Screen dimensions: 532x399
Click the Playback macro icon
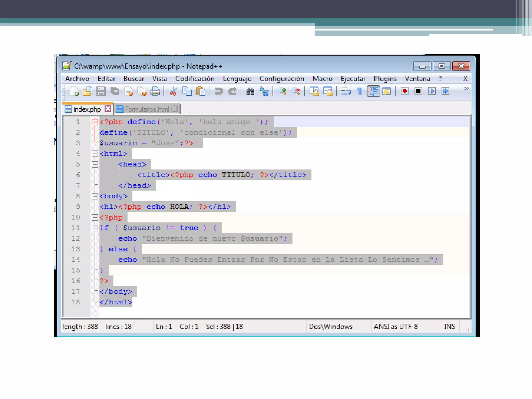pyautogui.click(x=432, y=91)
